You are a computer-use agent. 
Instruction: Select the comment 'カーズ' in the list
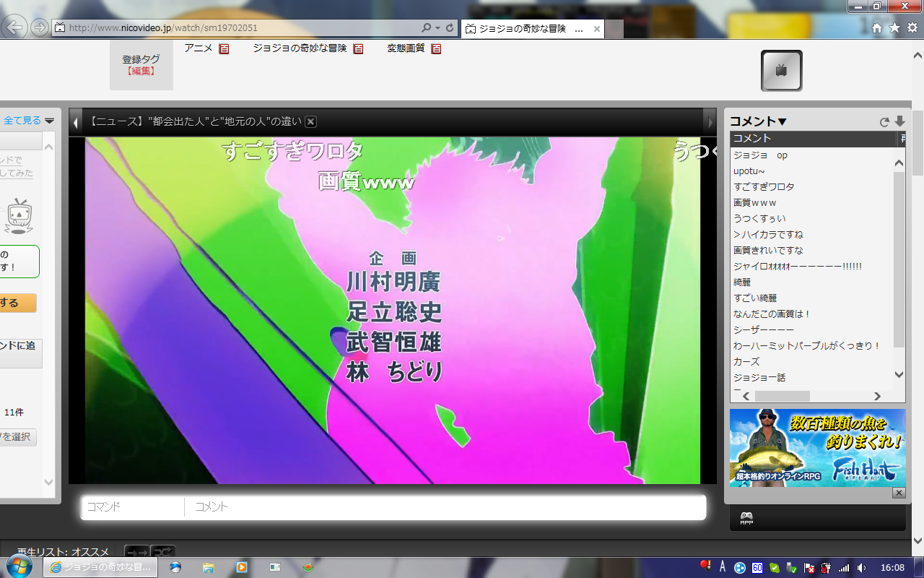point(812,361)
